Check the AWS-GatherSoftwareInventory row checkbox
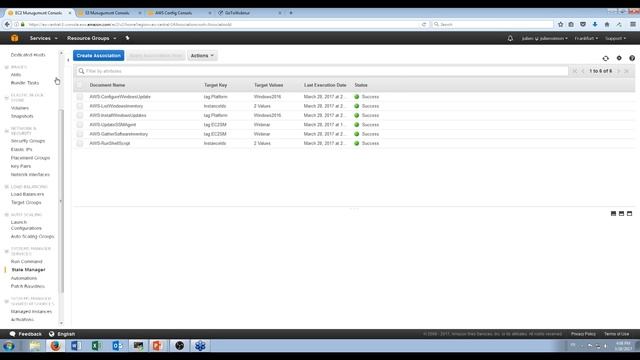 pyautogui.click(x=79, y=134)
